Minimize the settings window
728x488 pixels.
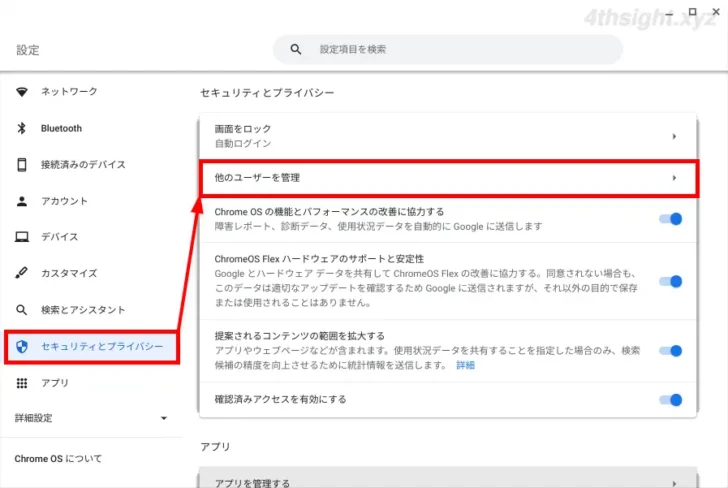tap(669, 14)
